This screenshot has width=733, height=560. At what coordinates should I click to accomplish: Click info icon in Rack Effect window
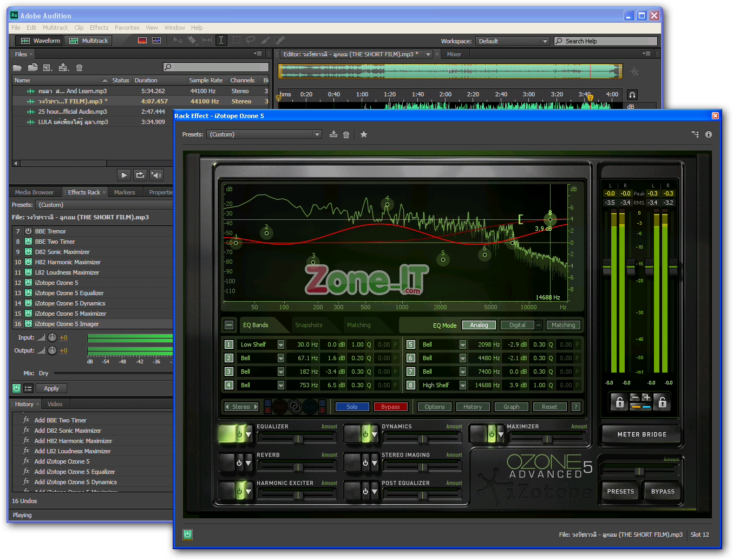(x=709, y=134)
